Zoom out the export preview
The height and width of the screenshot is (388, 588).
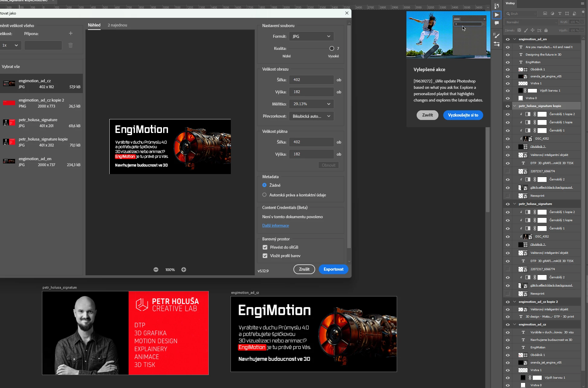coord(156,270)
